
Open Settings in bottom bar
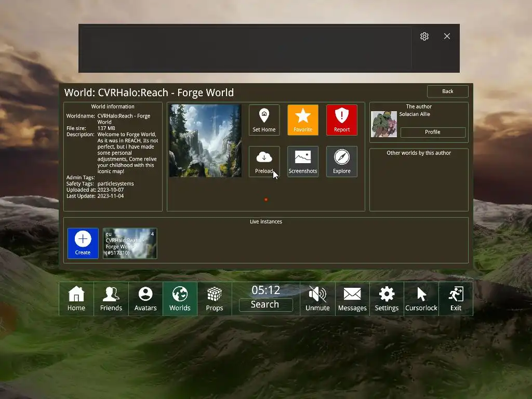[387, 299]
